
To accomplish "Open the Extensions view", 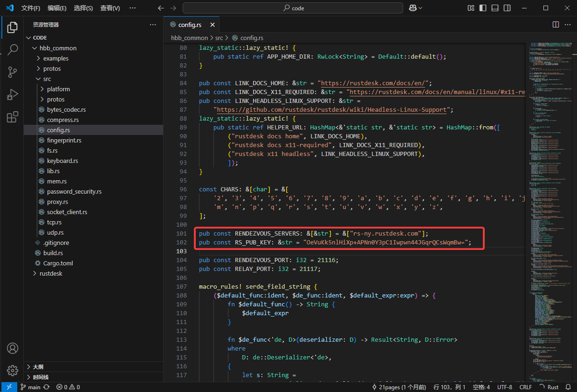I will tap(13, 116).
